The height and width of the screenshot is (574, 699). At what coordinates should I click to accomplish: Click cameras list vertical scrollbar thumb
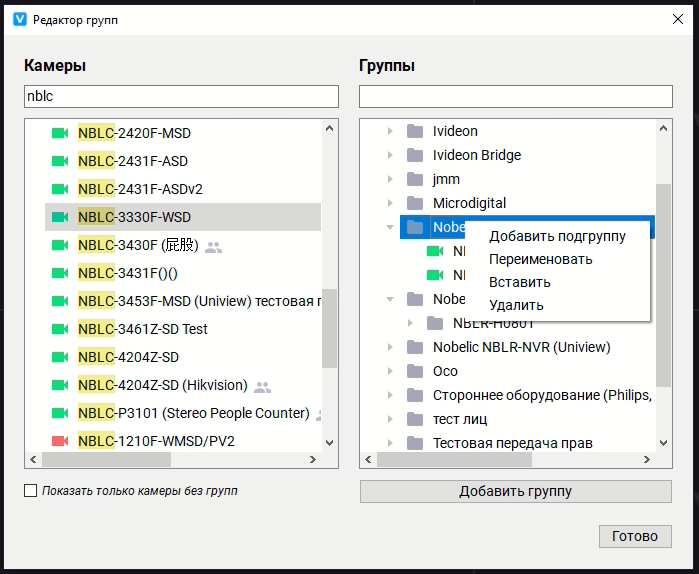(x=329, y=328)
